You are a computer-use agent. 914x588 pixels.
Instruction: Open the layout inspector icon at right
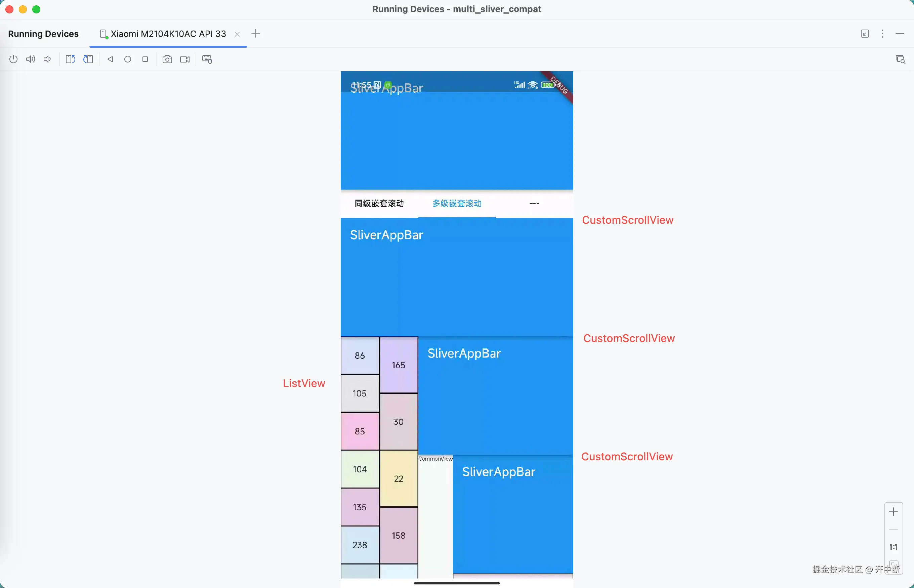point(900,59)
